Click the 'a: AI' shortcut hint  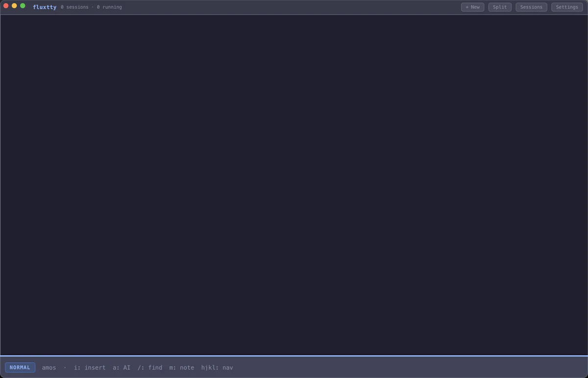(122, 368)
